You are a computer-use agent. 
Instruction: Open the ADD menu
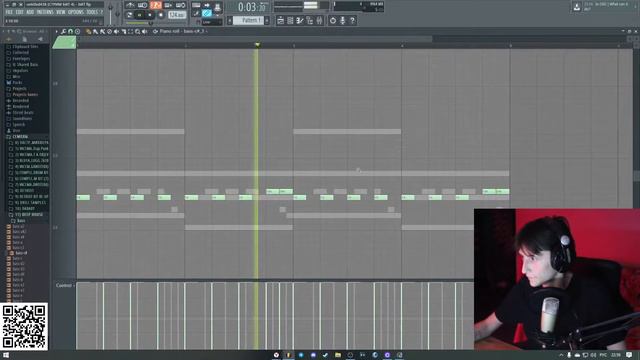30,12
